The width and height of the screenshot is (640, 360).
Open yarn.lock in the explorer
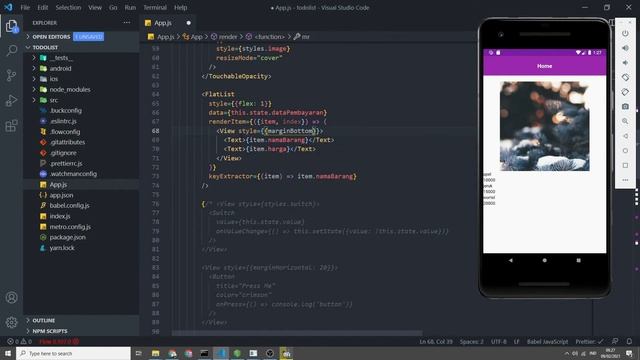tap(62, 248)
